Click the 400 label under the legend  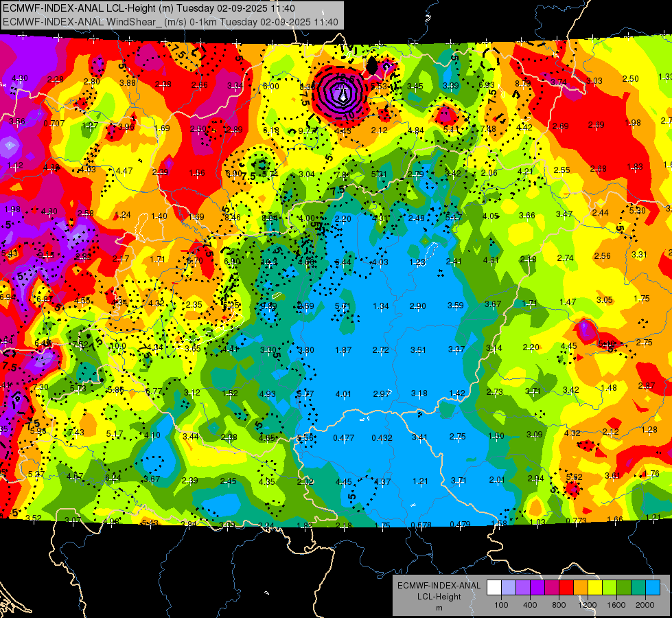coord(530,605)
